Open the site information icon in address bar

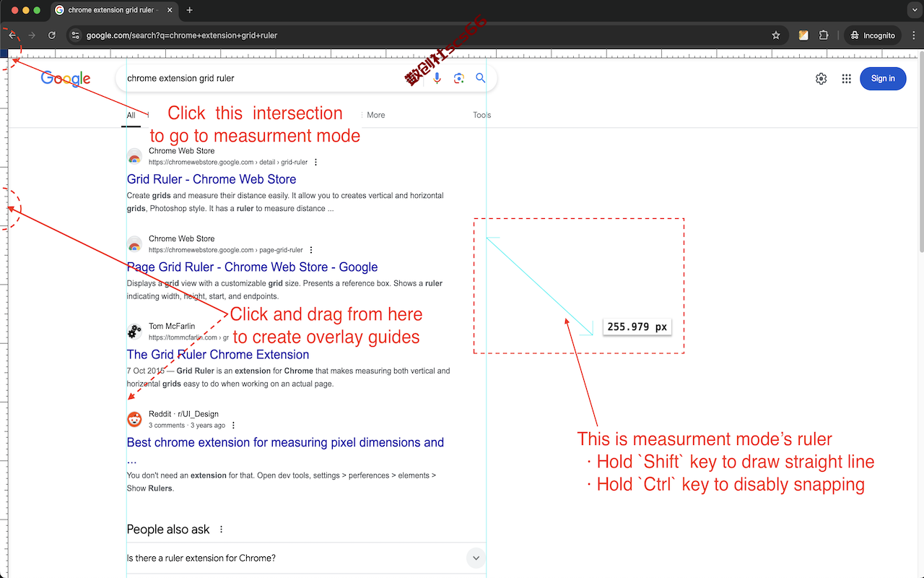click(x=76, y=35)
